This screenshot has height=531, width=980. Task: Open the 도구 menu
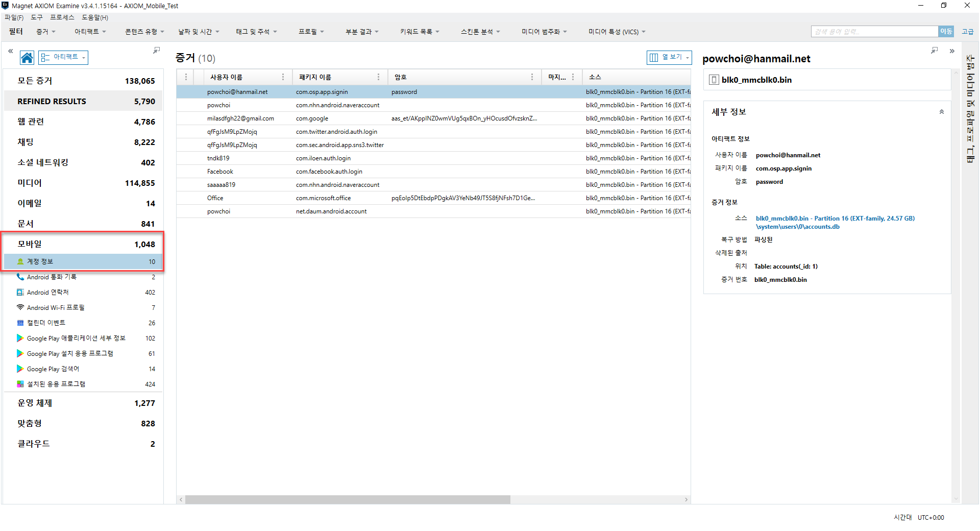point(37,17)
